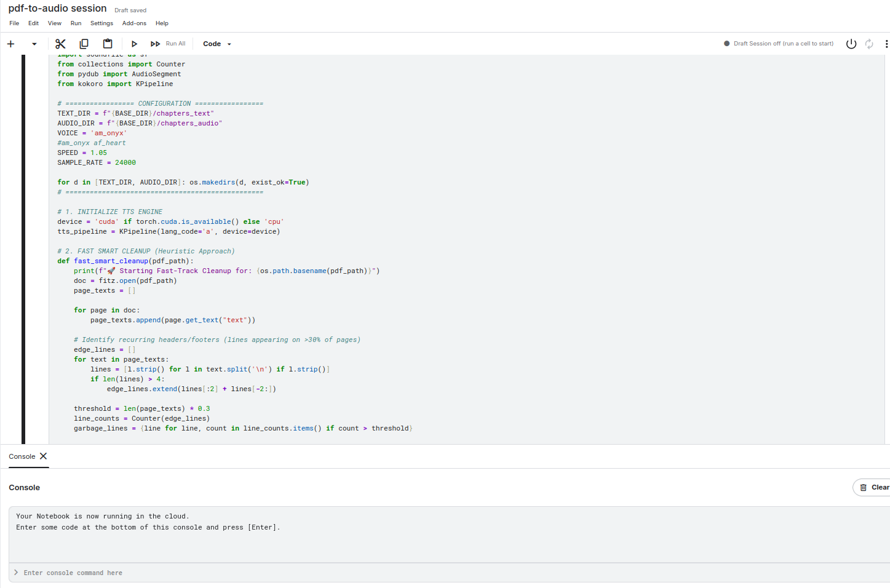Click the notebook title pdf-to-audio session
The image size is (890, 588).
[x=57, y=9]
